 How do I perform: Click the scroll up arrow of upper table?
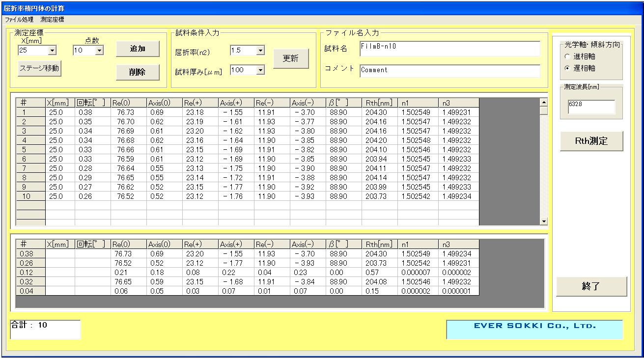point(543,103)
